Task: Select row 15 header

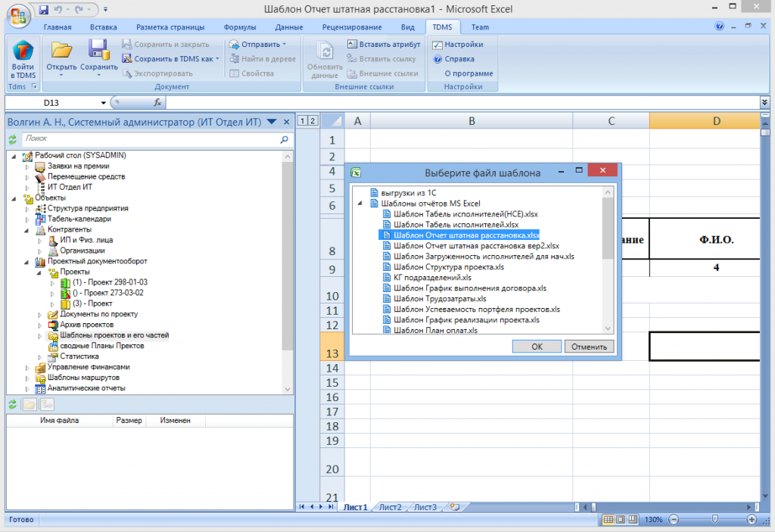Action: point(332,383)
